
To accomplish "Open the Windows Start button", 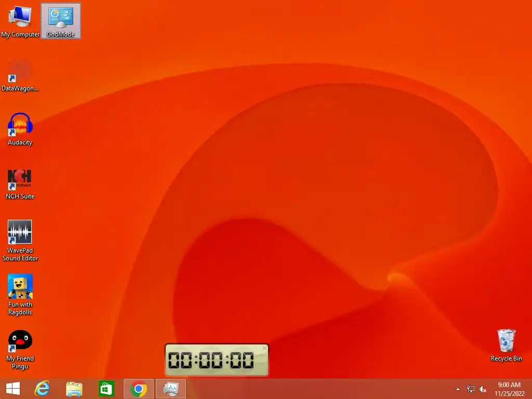I will [x=13, y=389].
